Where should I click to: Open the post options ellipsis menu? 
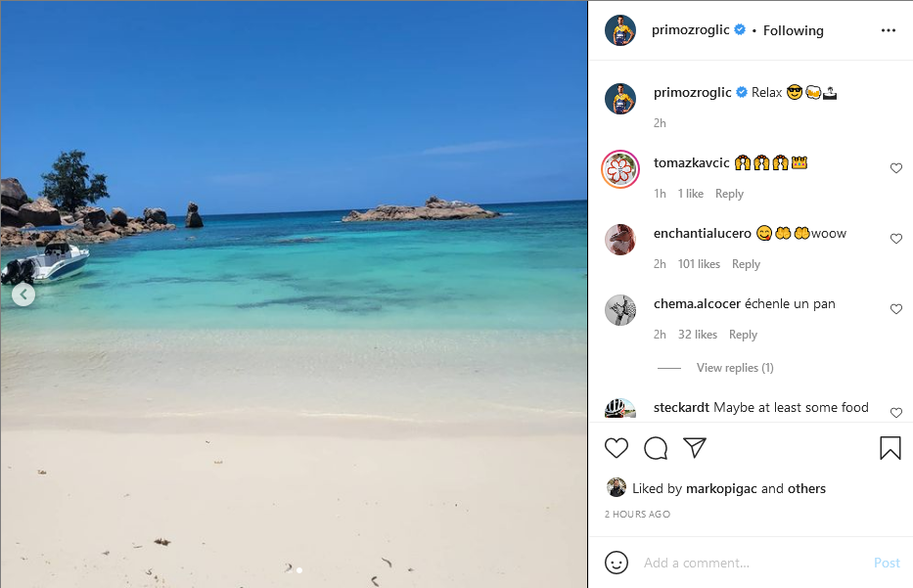pyautogui.click(x=888, y=29)
